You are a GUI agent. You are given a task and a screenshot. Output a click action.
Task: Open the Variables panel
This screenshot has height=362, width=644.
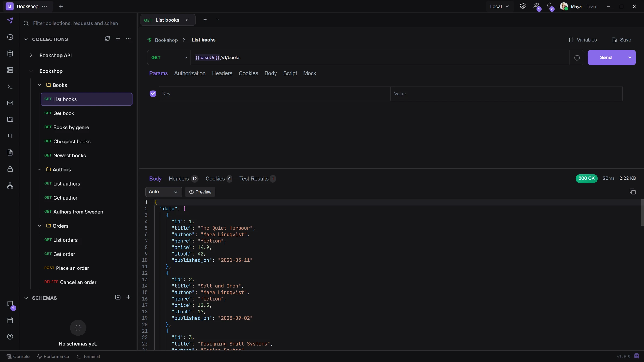click(x=583, y=40)
